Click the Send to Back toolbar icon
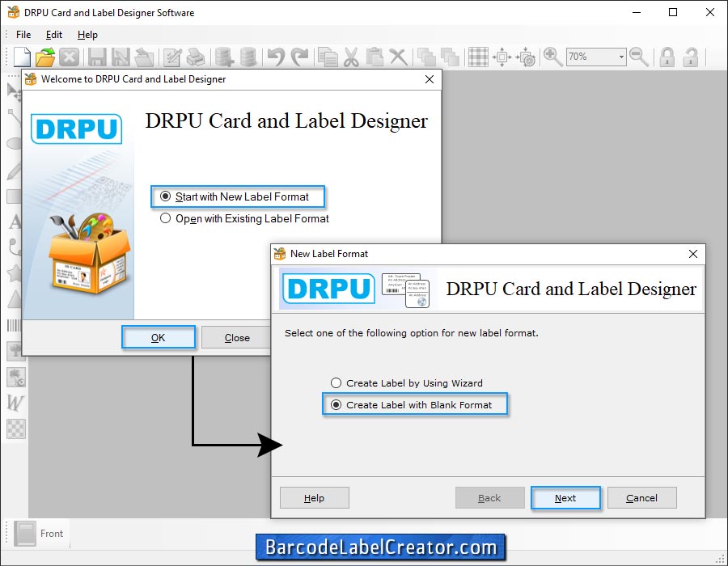This screenshot has height=566, width=728. [x=450, y=57]
